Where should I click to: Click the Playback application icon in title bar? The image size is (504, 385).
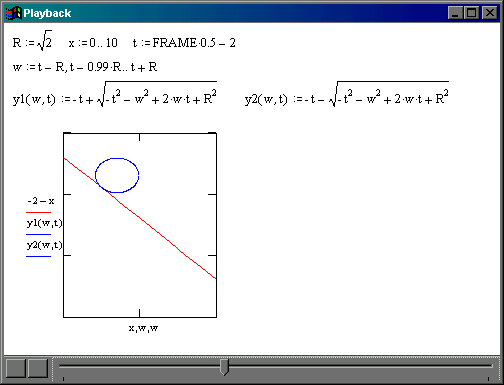(13, 13)
